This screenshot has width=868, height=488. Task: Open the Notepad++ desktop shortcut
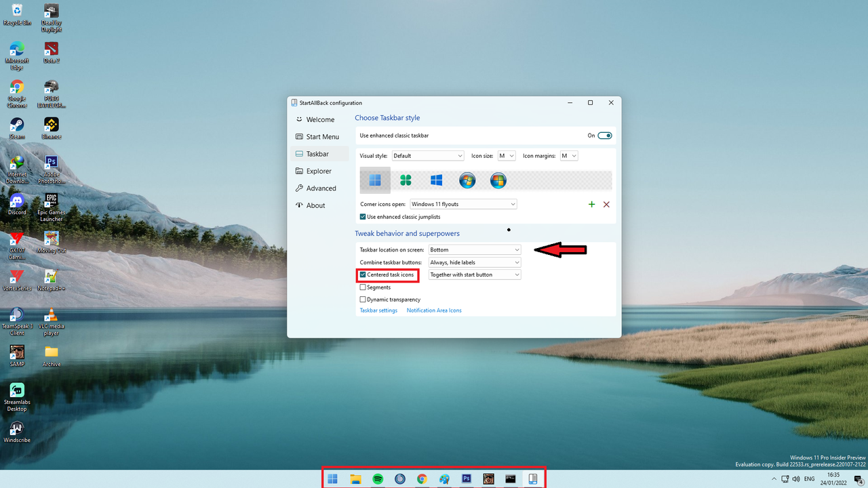52,280
